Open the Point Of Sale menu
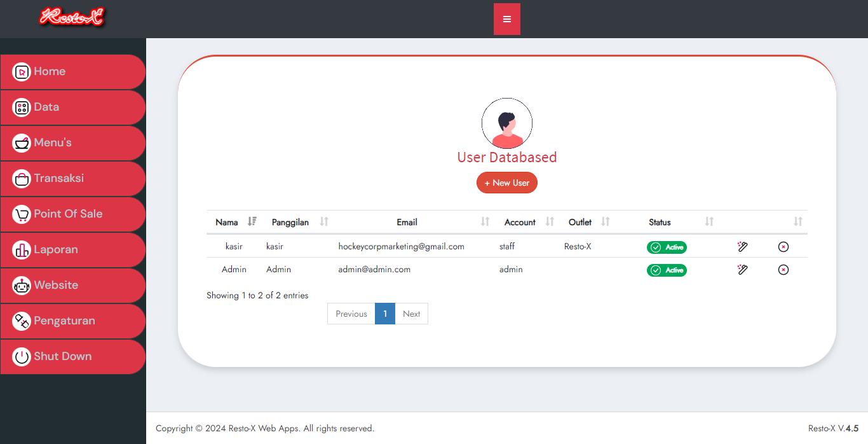The image size is (868, 444). coord(72,214)
